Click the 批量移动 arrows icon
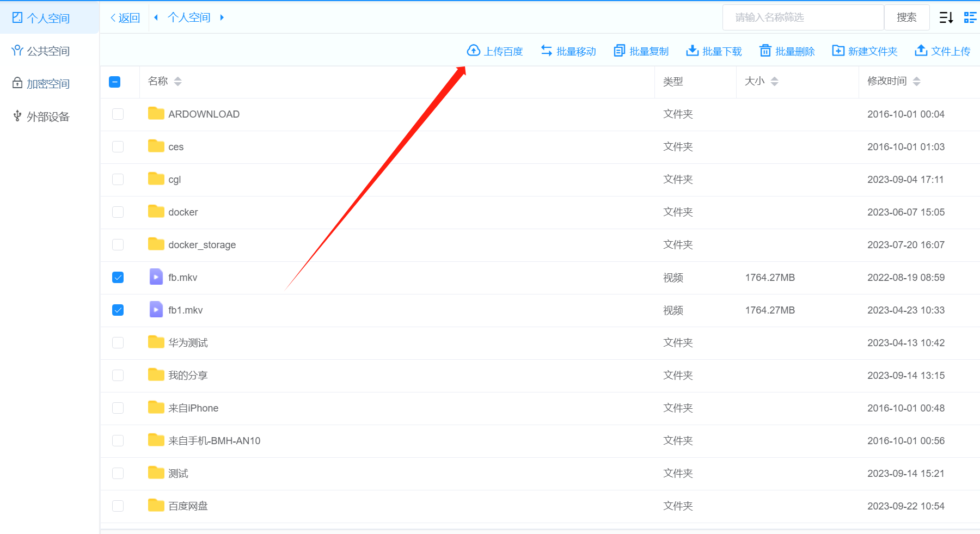980x534 pixels. click(547, 51)
